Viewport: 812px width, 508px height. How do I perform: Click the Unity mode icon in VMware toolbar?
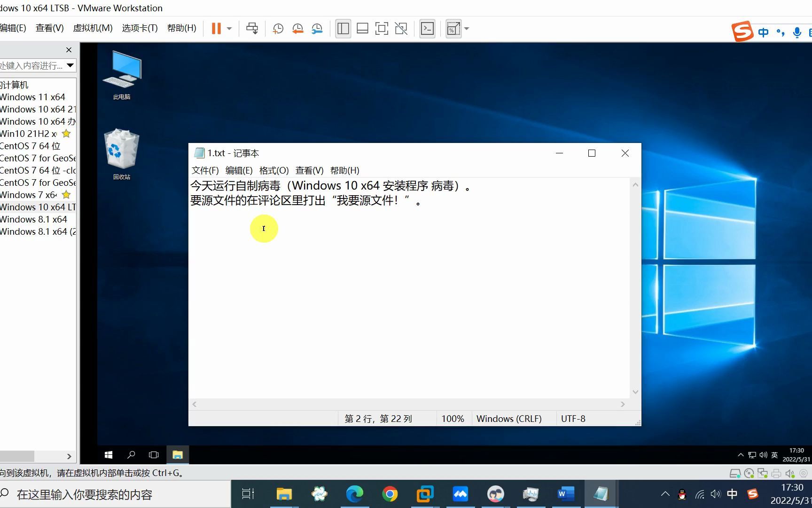click(401, 29)
